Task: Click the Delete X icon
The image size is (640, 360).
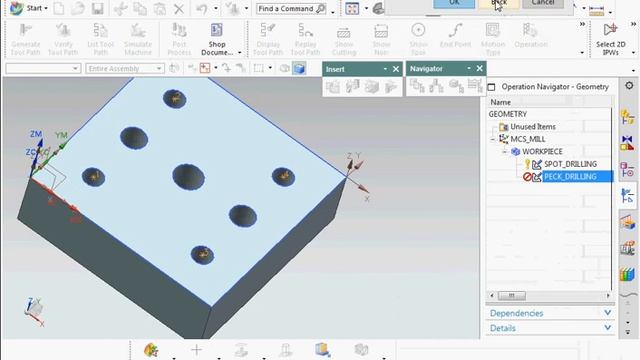Action: pos(179,8)
